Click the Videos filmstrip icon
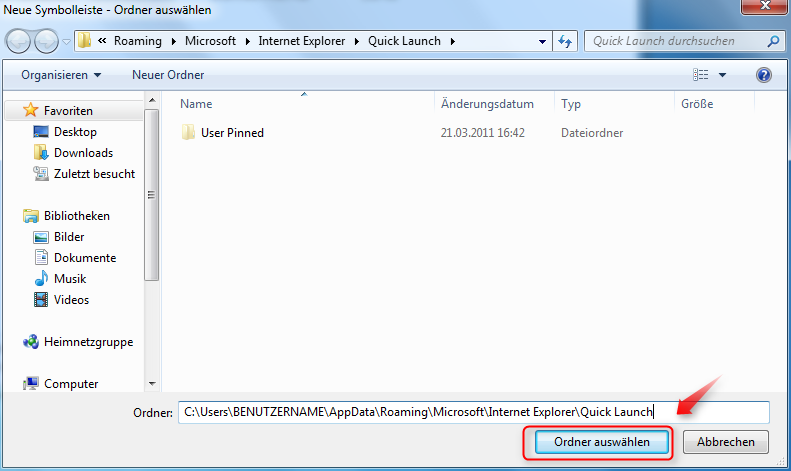Viewport: 791px width, 471px height. (41, 300)
